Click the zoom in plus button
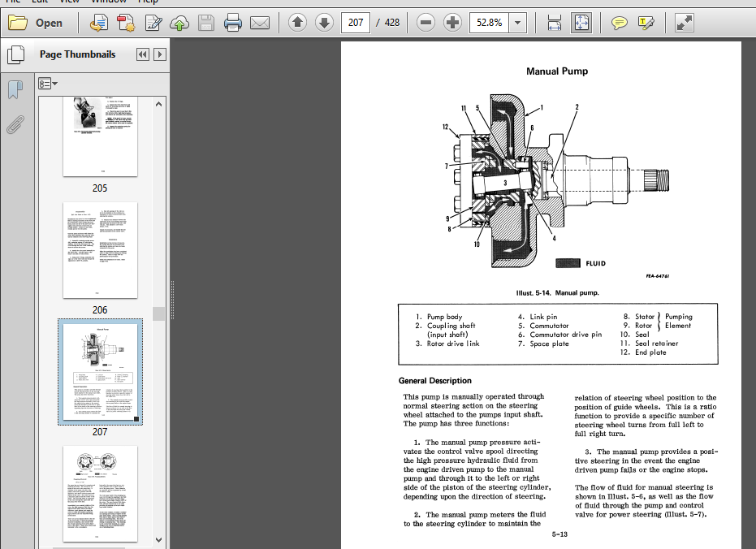 tap(452, 23)
